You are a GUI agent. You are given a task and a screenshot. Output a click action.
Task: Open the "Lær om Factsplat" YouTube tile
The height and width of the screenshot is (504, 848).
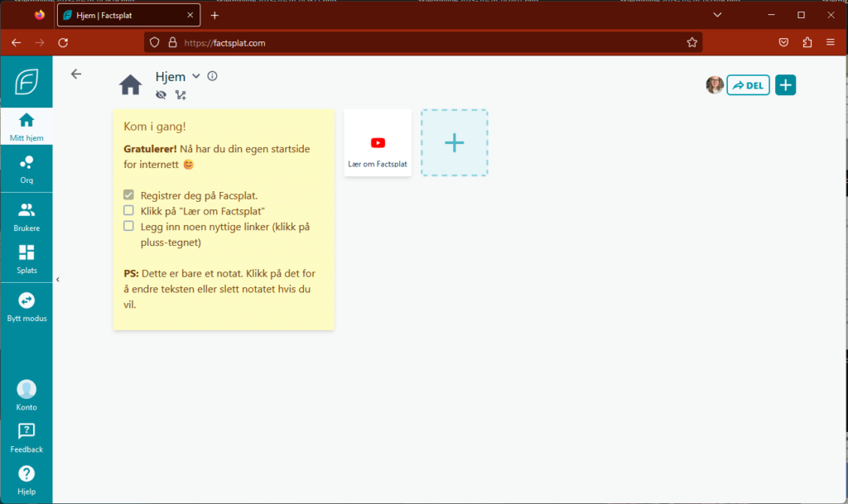point(378,143)
